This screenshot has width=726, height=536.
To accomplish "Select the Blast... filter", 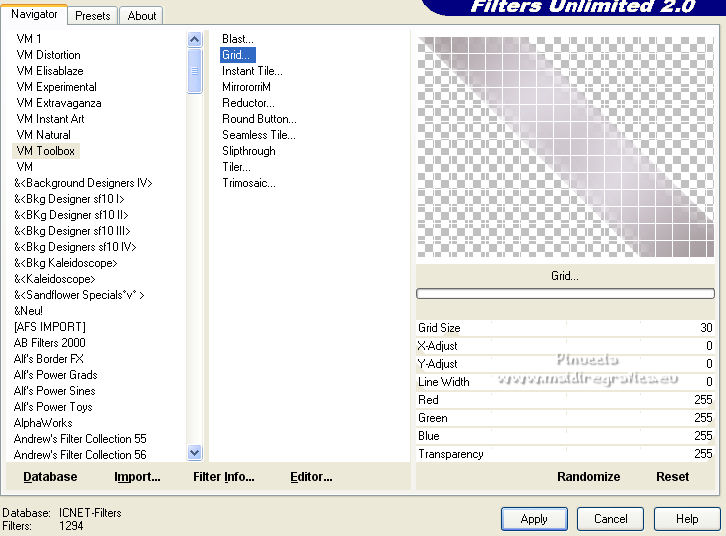I will click(238, 39).
